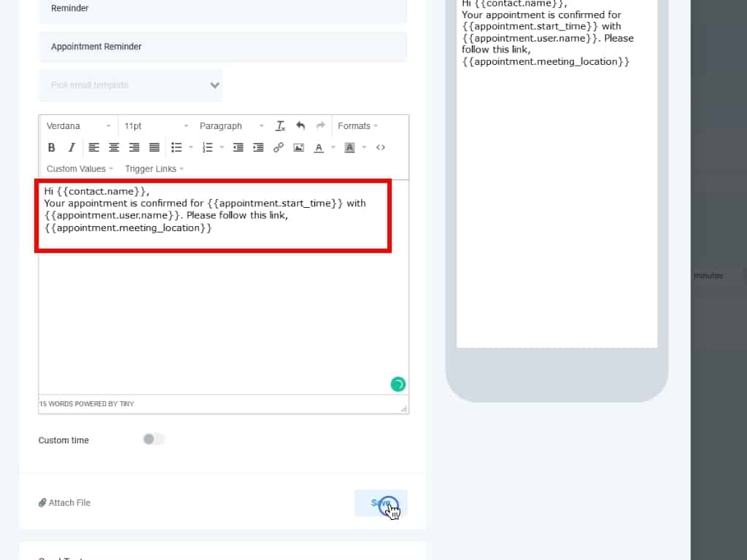Open the source code view
The width and height of the screenshot is (747, 560).
[380, 147]
